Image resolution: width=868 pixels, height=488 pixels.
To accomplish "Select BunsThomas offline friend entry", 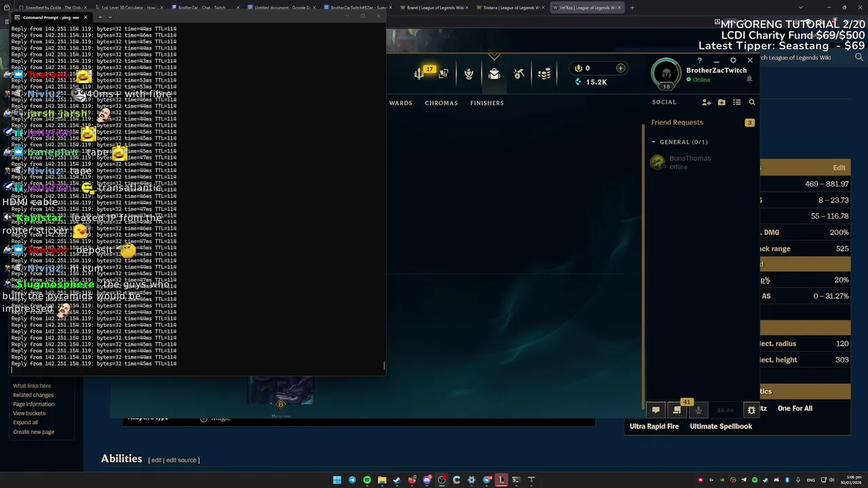I will (x=702, y=162).
